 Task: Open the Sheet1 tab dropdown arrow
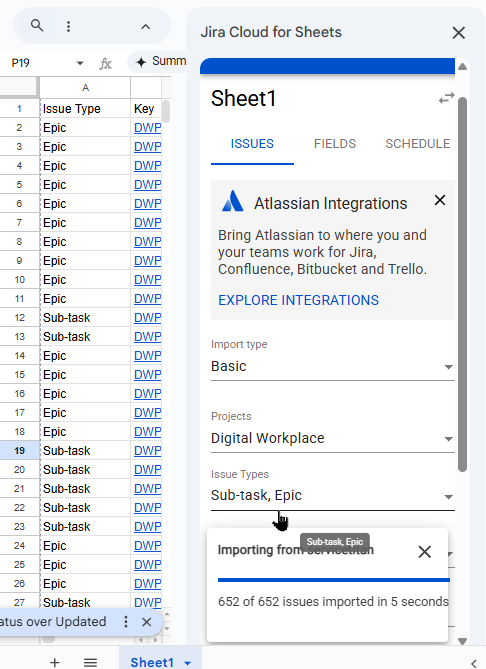point(187,663)
